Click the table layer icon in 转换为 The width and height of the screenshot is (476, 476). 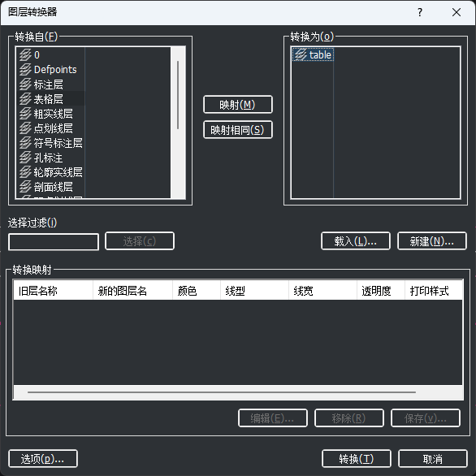pos(301,55)
